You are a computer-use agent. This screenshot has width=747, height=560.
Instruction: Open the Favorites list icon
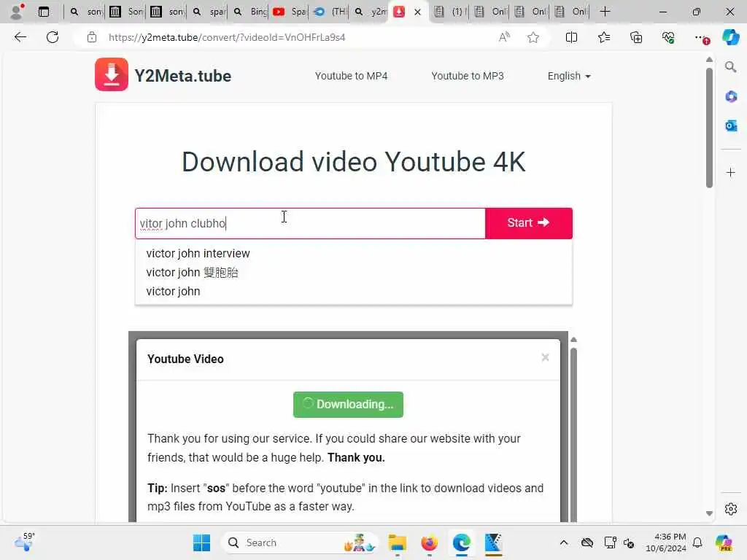pyautogui.click(x=603, y=37)
